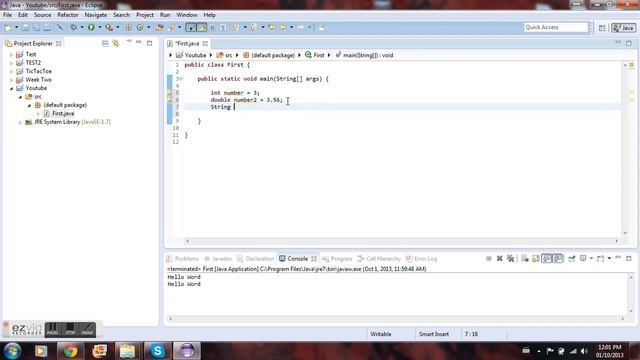Toggle Show Console When Standard Out Changes
Viewport: 640px width, 360px height.
click(547, 258)
